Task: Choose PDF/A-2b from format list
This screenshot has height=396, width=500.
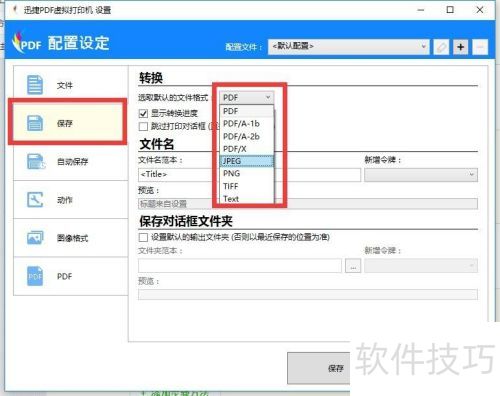Action: pos(247,136)
